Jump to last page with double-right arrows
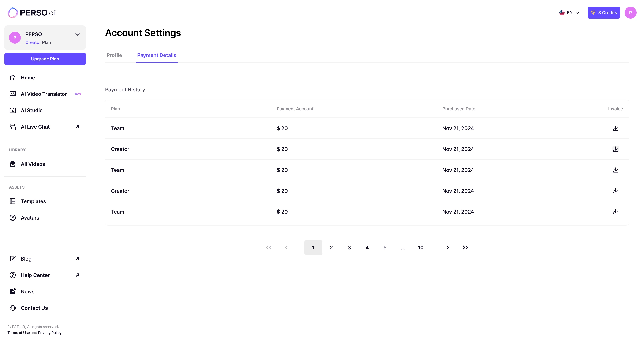Screen dimensions: 644x350 click(465, 247)
